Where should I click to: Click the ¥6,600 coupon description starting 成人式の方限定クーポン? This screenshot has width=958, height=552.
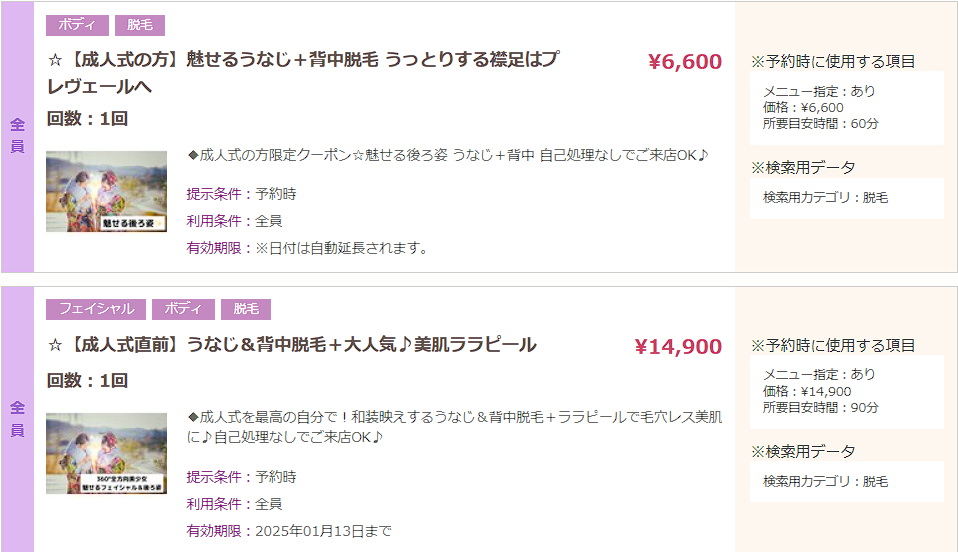pyautogui.click(x=448, y=155)
